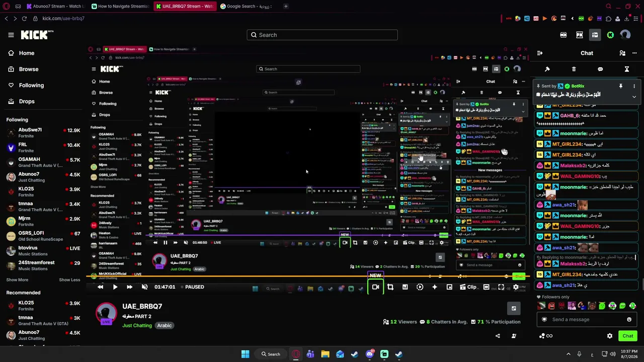The image size is (644, 362).
Task: Click the chat trash clear icon
Action: [x=574, y=69]
